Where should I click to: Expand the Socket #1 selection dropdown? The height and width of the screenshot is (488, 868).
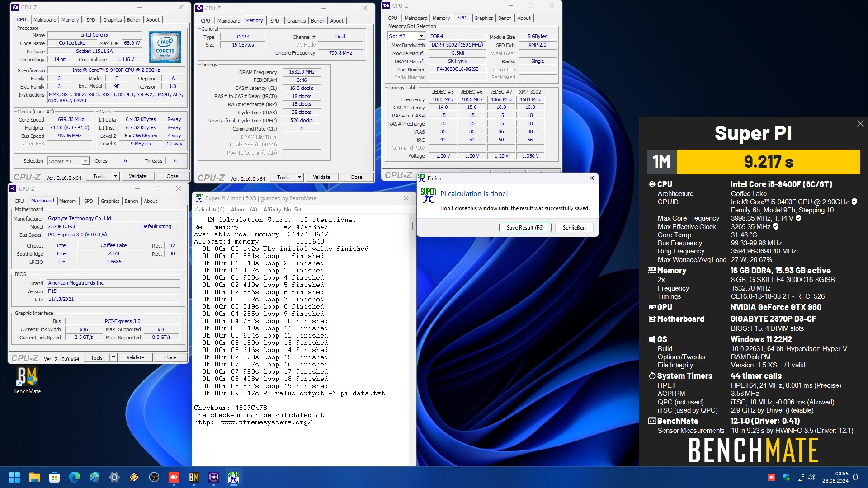85,161
